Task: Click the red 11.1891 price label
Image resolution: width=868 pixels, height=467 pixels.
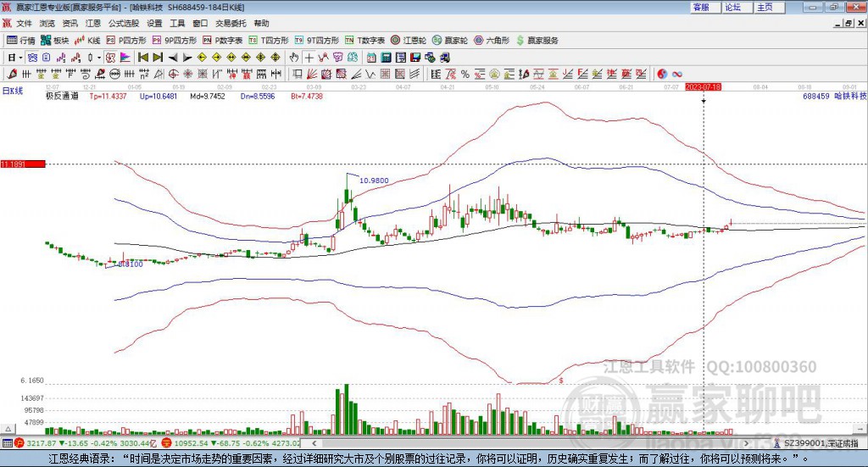Action: [23, 164]
